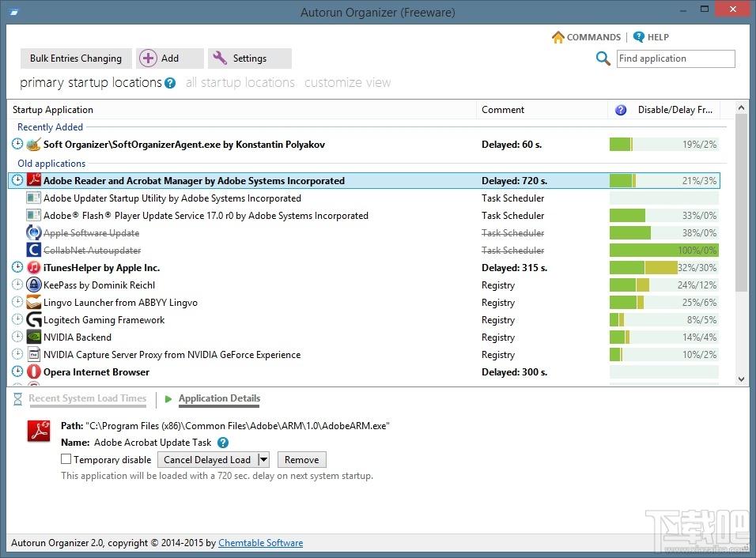The width and height of the screenshot is (756, 558).
Task: Open the Recent System Load Times tab
Action: pyautogui.click(x=87, y=398)
